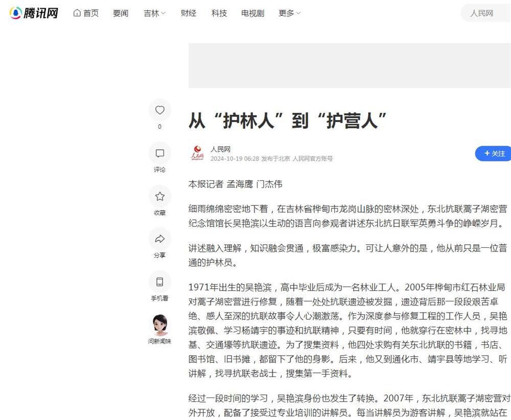Click the 人民网 publisher avatar logo
This screenshot has height=420, width=511.
pos(197,153)
